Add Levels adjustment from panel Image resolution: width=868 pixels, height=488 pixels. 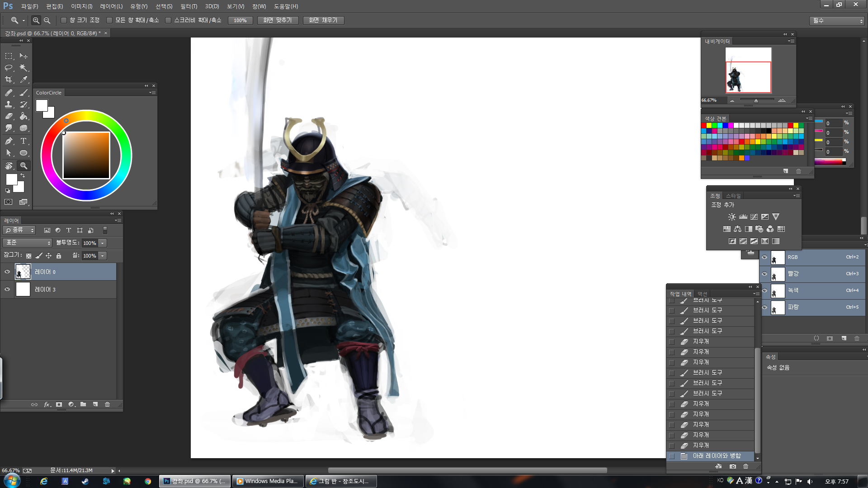pyautogui.click(x=743, y=217)
